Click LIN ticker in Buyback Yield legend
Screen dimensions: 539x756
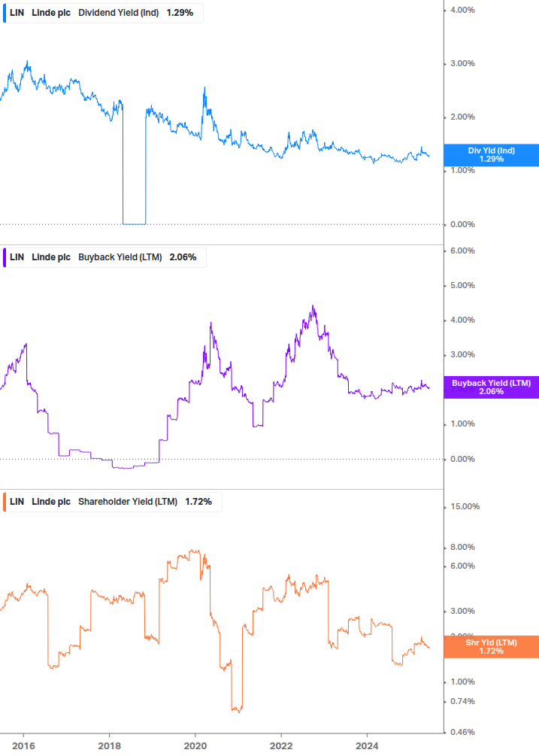pos(17,257)
